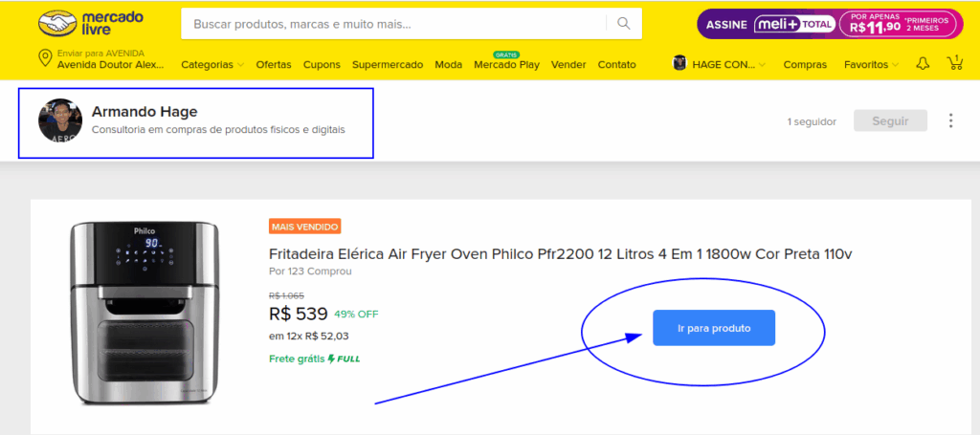Click Armando Hage's profile photo
This screenshot has height=435, width=980.
click(60, 120)
